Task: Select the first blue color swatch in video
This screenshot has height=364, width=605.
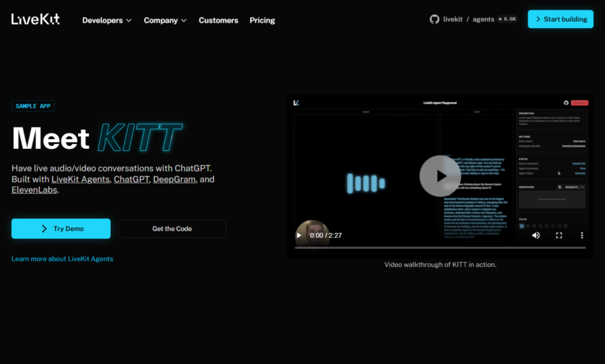Action: pyautogui.click(x=522, y=226)
